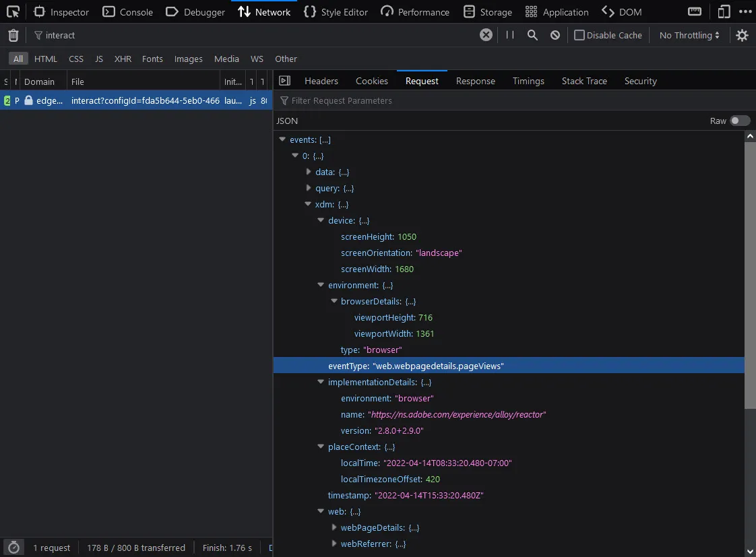The width and height of the screenshot is (756, 557).
Task: Open the Debugger panel
Action: tap(195, 12)
